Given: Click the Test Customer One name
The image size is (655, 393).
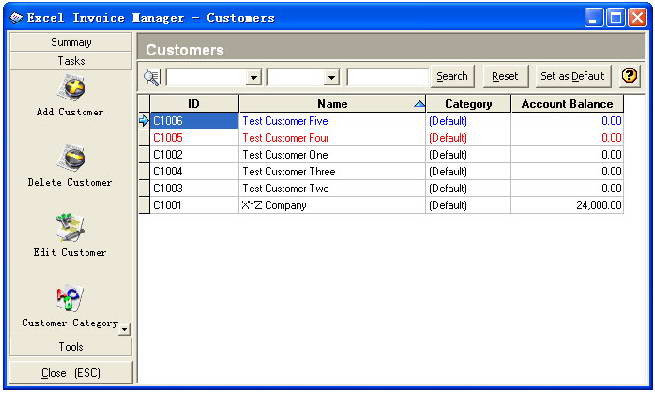Looking at the screenshot, I should pyautogui.click(x=285, y=155).
